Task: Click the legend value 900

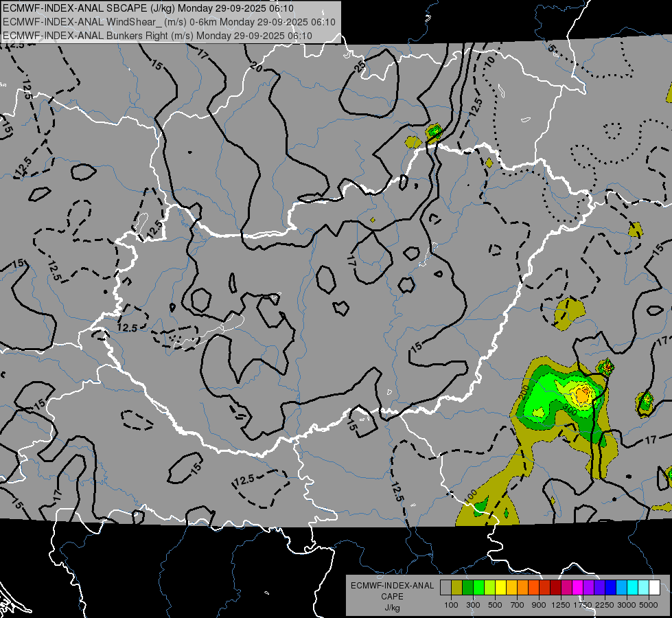Action: click(x=539, y=605)
